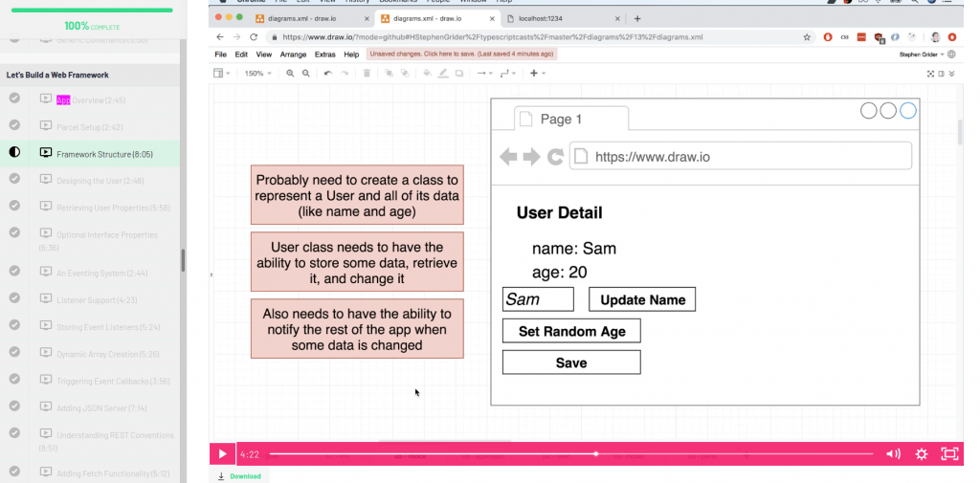Image resolution: width=980 pixels, height=483 pixels.
Task: Click the draw.io fullscreen icon
Action: tap(930, 73)
